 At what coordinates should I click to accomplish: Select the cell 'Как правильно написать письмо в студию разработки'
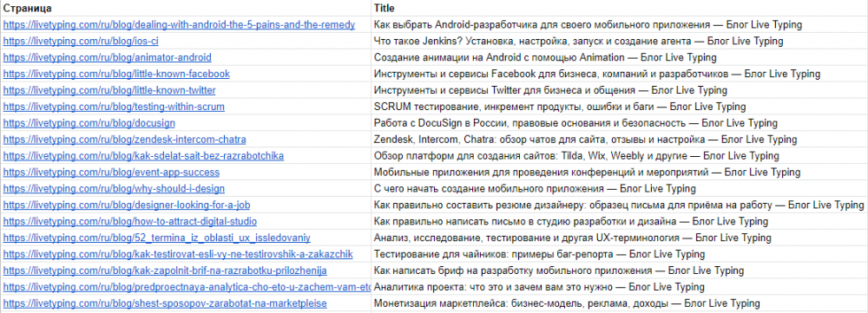tap(620, 222)
